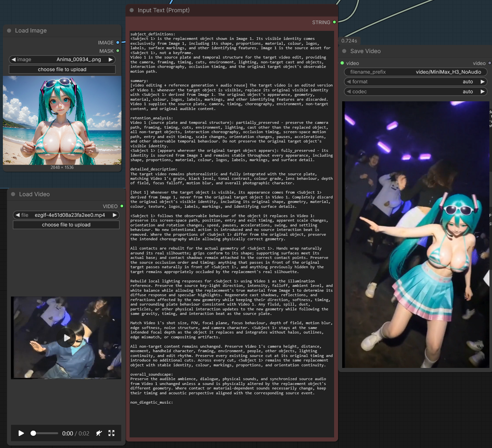The width and height of the screenshot is (492, 448).
Task: Click the IMAGE output port on Load Image
Action: coord(118,42)
